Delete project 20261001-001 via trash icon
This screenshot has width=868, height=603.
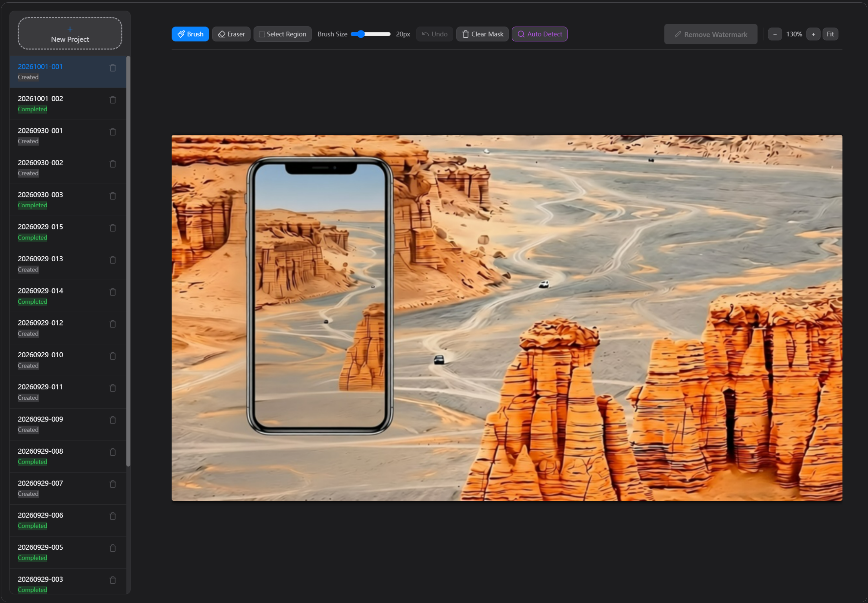click(113, 68)
